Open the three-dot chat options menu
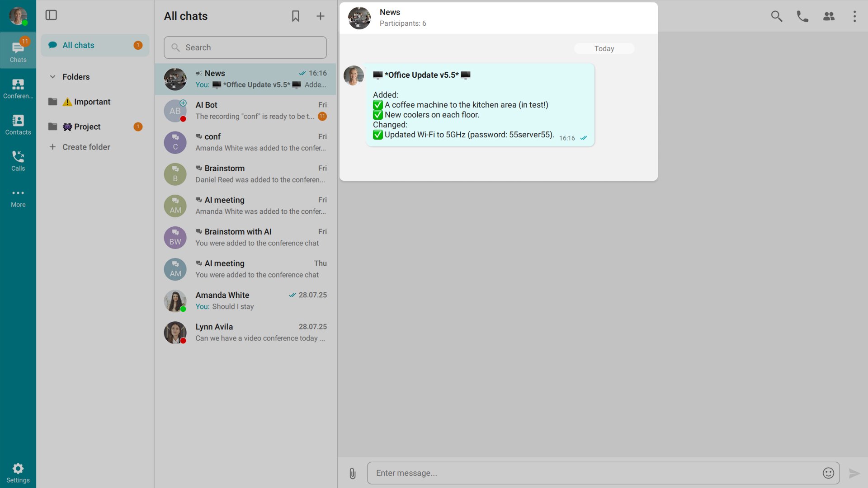Screen dimensions: 868x488 tap(854, 16)
